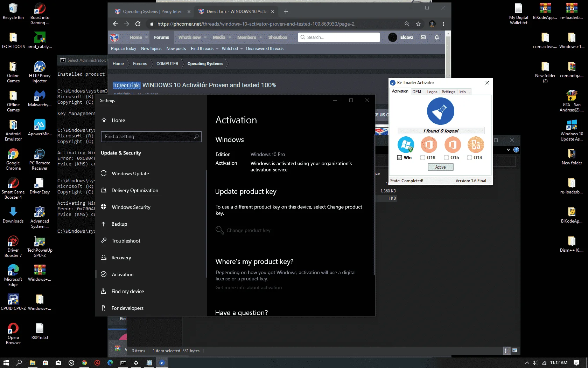Screen dimensions: 588x368
Task: Click the volume icon in system tray
Action: coord(535,363)
